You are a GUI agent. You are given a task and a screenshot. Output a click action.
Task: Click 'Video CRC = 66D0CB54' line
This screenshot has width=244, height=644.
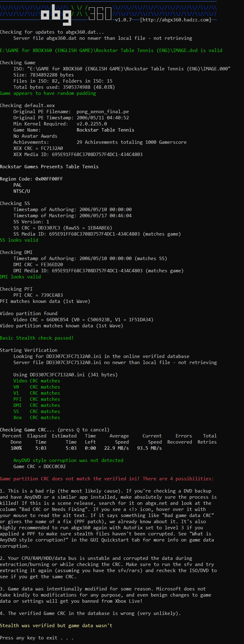click(x=83, y=320)
